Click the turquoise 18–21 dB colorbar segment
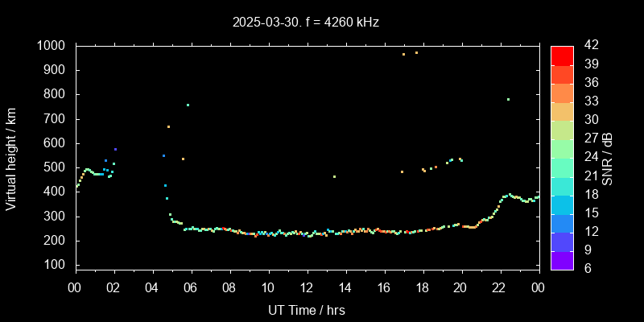This screenshot has width=644, height=322. click(562, 185)
